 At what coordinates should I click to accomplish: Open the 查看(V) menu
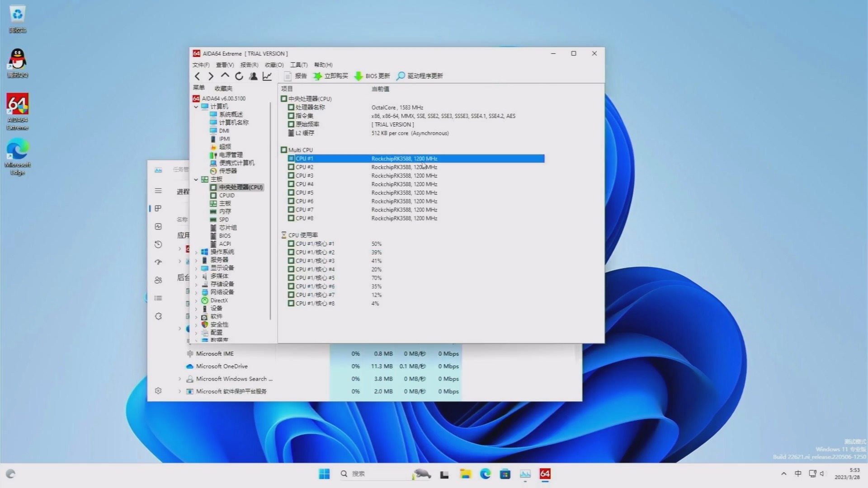point(225,65)
